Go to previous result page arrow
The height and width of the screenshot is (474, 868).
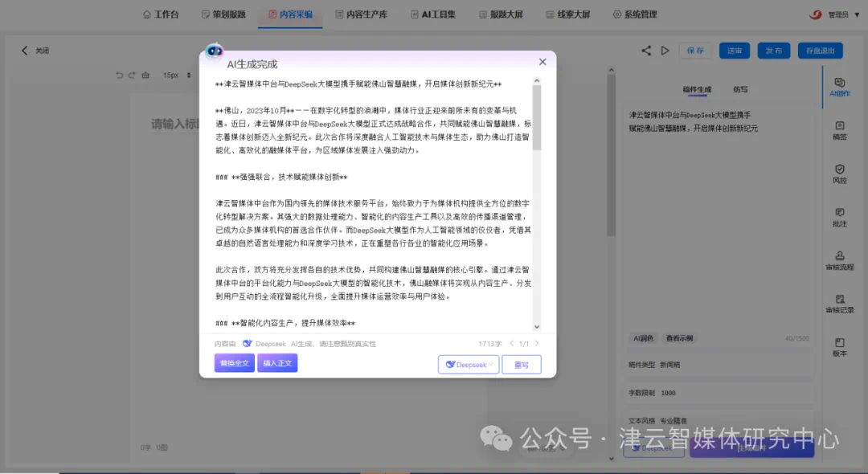click(511, 344)
